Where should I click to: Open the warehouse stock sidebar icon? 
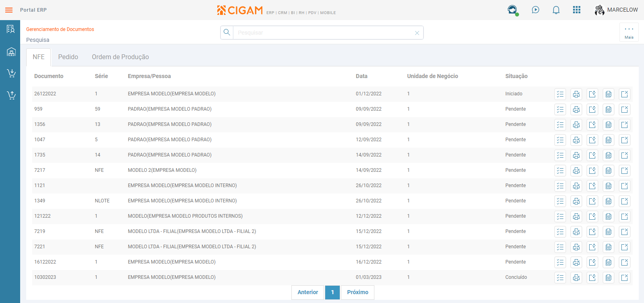click(x=11, y=52)
